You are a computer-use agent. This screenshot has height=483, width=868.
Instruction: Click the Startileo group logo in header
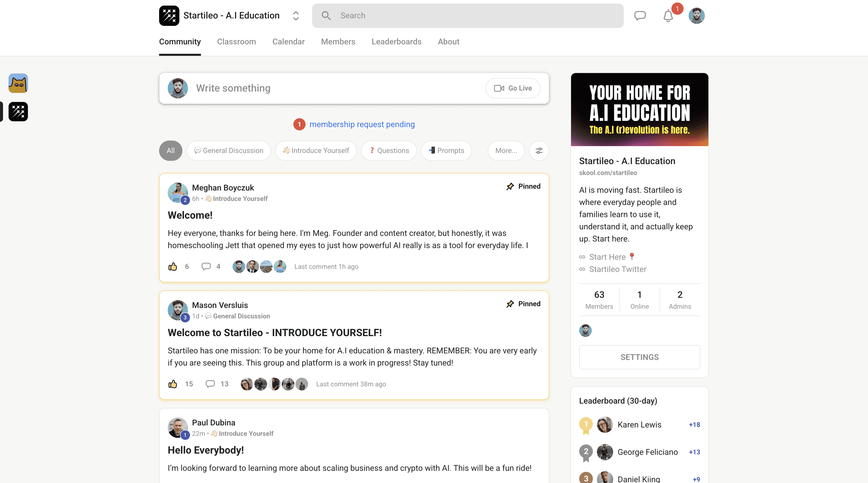click(169, 15)
